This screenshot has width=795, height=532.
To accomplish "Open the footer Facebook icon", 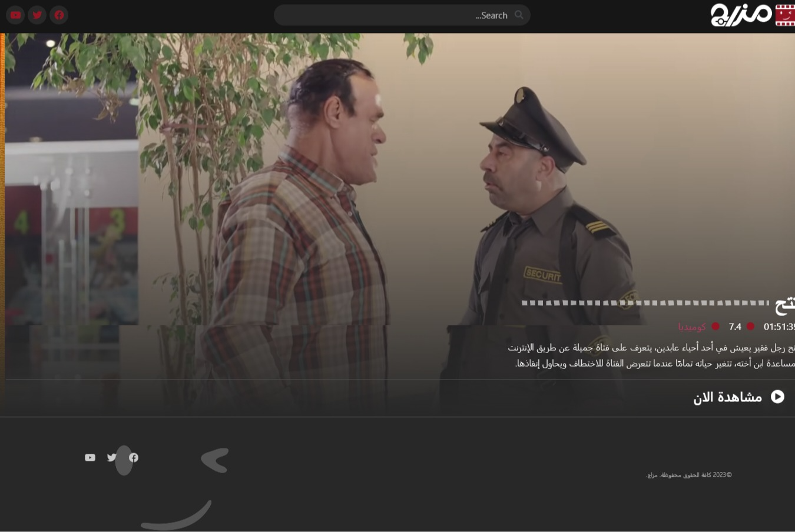I will [134, 457].
